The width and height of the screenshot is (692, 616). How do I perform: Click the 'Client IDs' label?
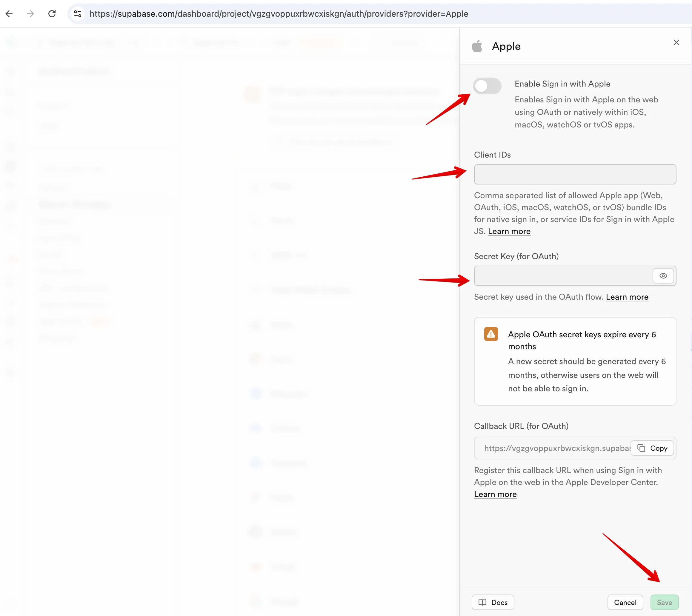pos(492,155)
